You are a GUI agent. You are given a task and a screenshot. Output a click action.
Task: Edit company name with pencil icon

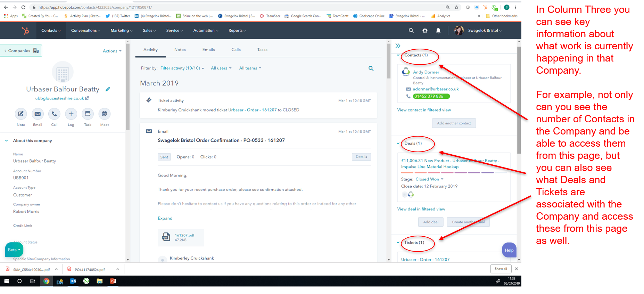click(108, 89)
